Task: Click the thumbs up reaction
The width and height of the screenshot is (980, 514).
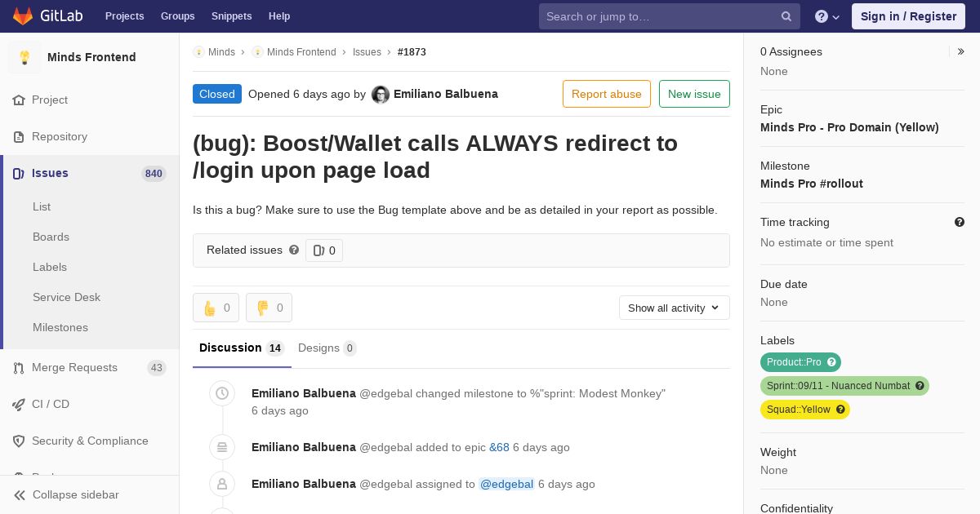Action: (216, 308)
